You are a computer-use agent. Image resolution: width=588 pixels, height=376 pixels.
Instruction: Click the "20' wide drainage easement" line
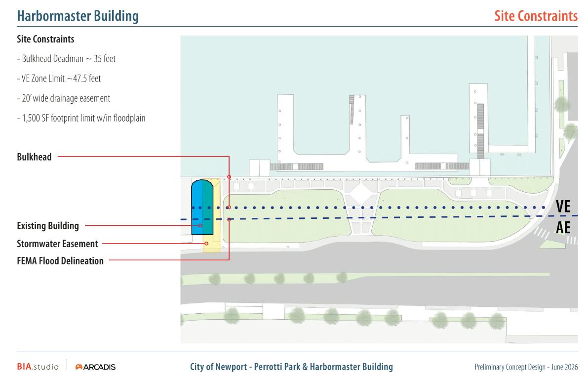tap(64, 98)
